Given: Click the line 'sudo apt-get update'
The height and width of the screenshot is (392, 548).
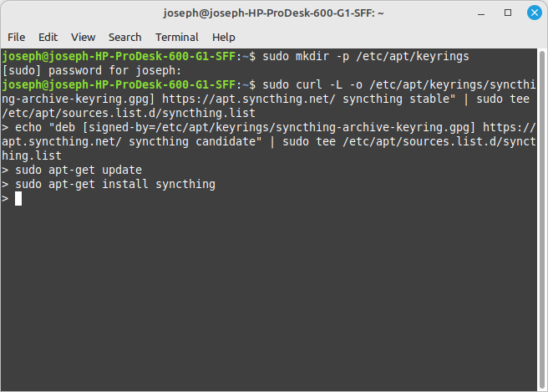Looking at the screenshot, I should (79, 170).
